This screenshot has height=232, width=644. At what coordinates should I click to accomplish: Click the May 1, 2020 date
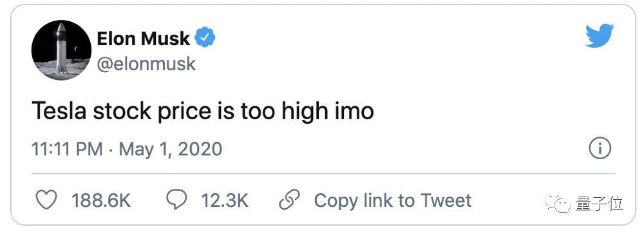[171, 149]
